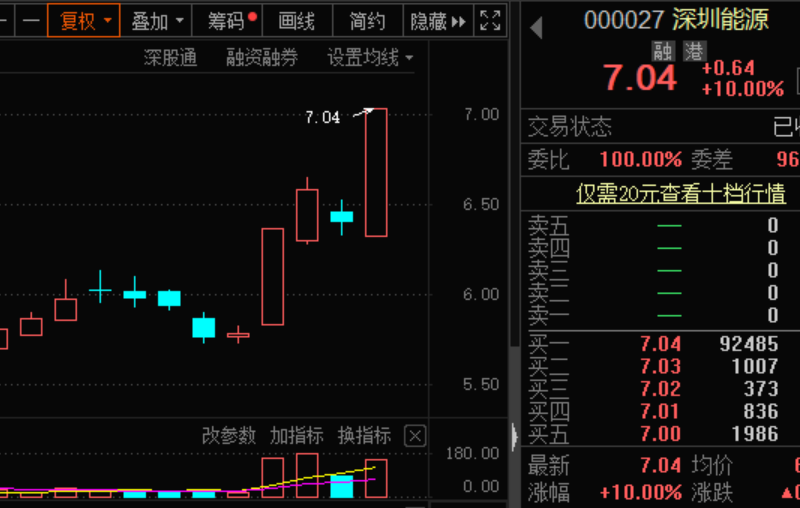Toggle fullscreen chart icon
800x508 pixels.
click(490, 20)
